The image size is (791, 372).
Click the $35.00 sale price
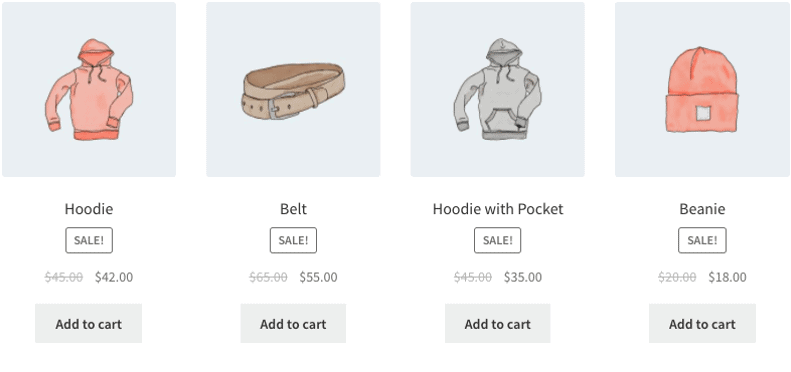point(523,277)
